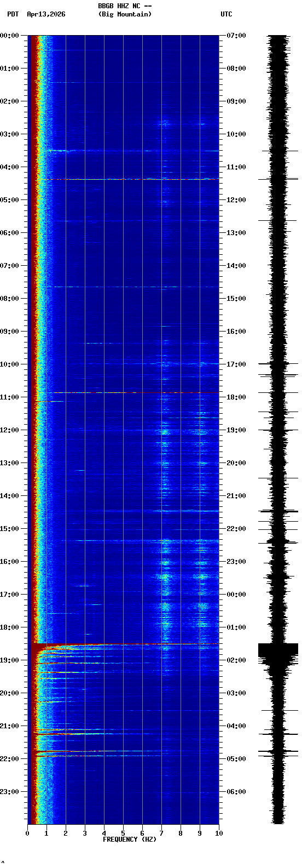Click the date 'Apr13,2026'
This screenshot has height=868, width=302.
pyautogui.click(x=46, y=14)
